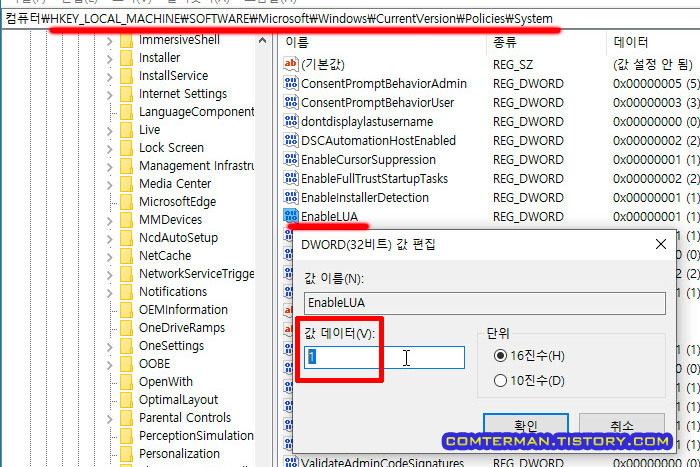Expand the OneSettings tree node
The image size is (700, 467).
[x=110, y=347]
